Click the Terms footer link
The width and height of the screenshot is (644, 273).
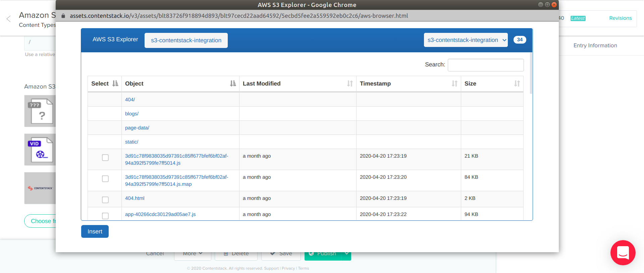coord(304,268)
